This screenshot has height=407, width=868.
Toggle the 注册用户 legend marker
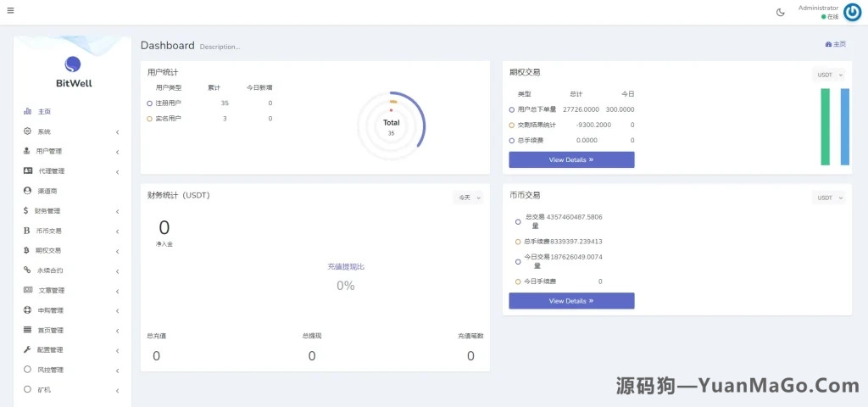click(149, 103)
